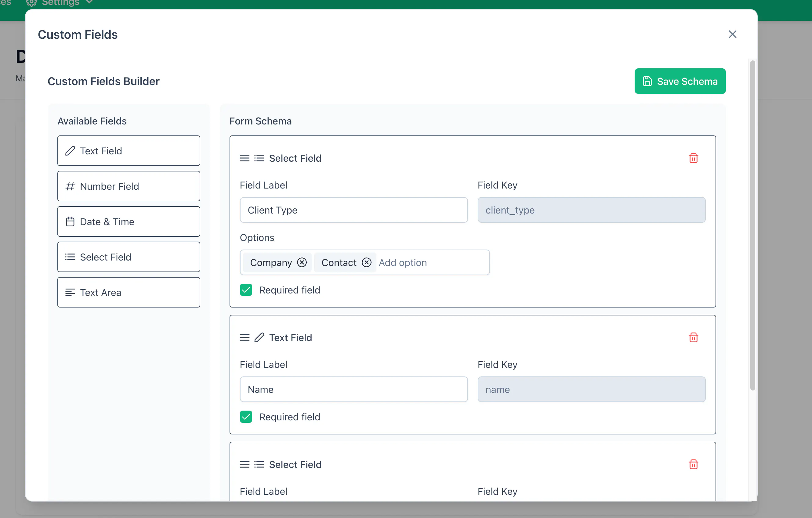Click the hash icon of Number Field
This screenshot has height=518, width=812.
point(70,186)
